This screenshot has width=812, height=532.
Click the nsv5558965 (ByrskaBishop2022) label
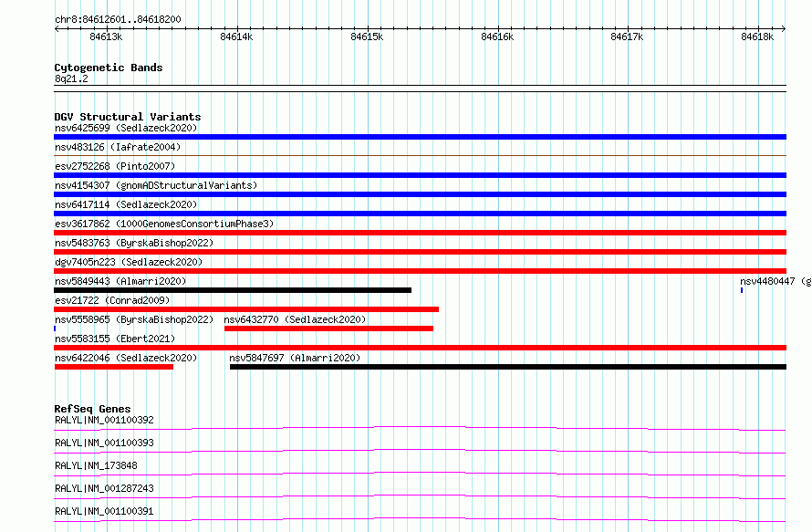[x=134, y=319]
